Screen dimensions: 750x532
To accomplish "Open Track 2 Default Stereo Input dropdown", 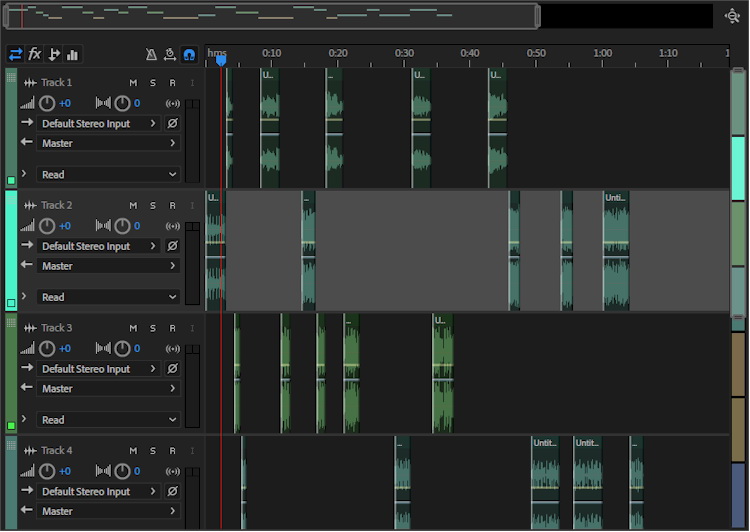I will tap(99, 246).
